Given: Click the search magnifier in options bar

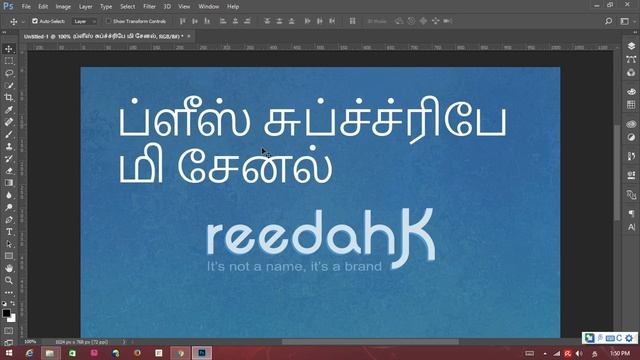Looking at the screenshot, I should [x=608, y=21].
